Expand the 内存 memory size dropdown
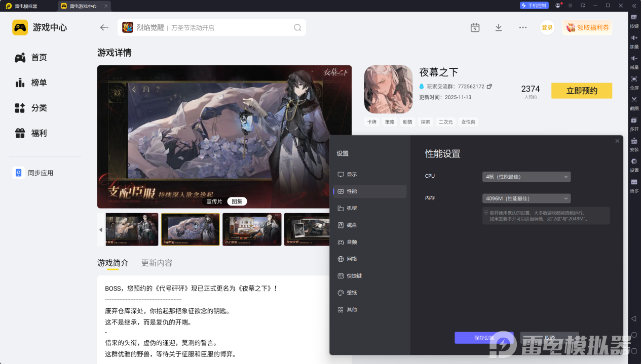Screen dimensions: 641x364 tap(526, 198)
